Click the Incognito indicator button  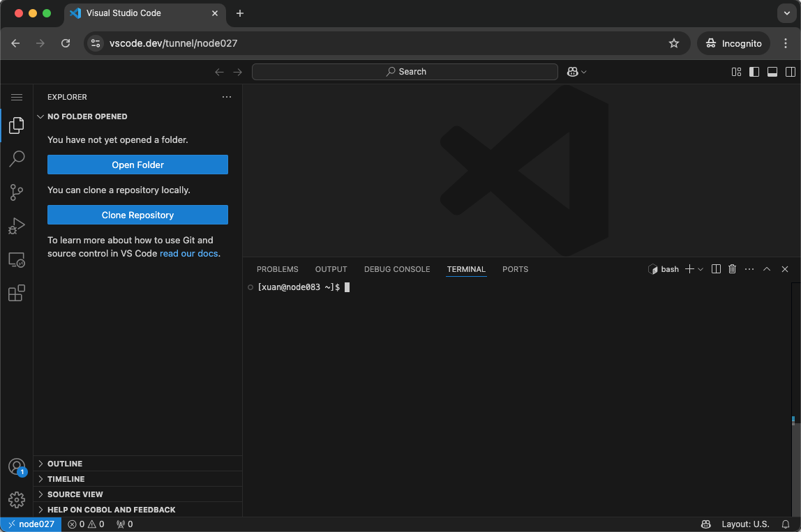pos(733,43)
